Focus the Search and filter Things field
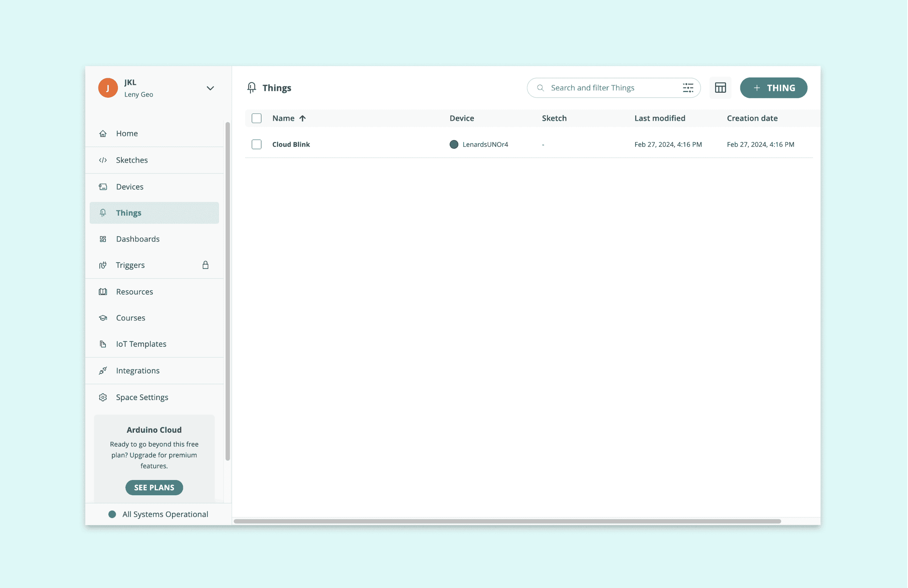Viewport: 908px width, 588px height. pos(610,88)
